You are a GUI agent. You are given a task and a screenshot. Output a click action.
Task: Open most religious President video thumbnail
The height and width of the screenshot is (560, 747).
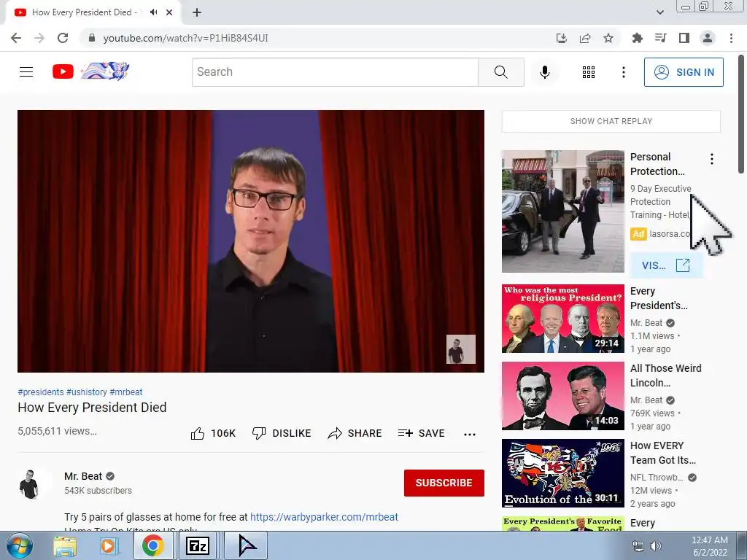tap(562, 319)
